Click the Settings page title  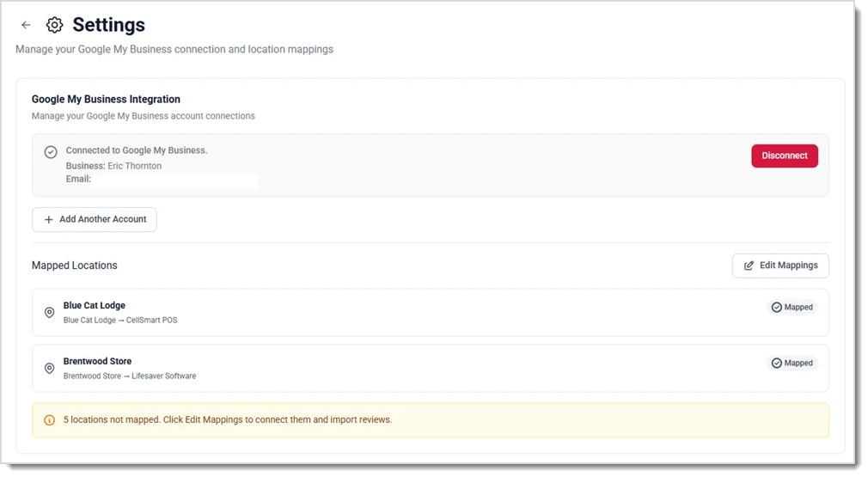coord(108,25)
